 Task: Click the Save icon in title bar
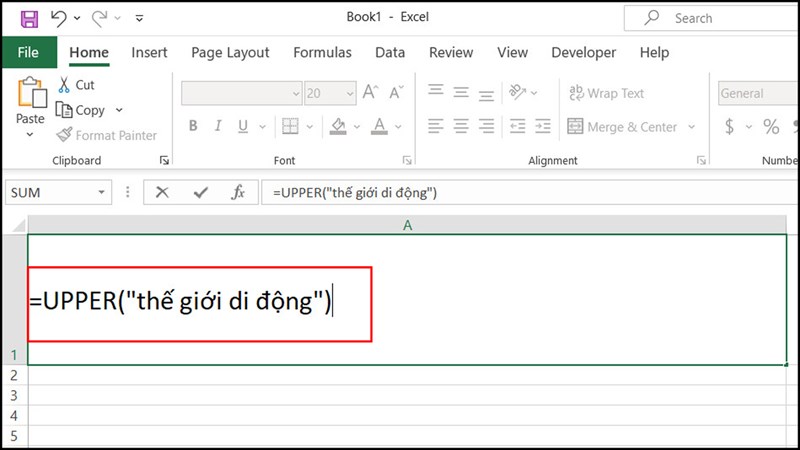click(29, 19)
